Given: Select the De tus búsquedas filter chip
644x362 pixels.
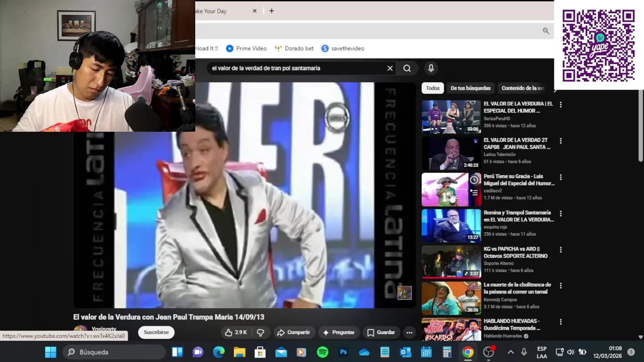Looking at the screenshot, I should pos(470,88).
